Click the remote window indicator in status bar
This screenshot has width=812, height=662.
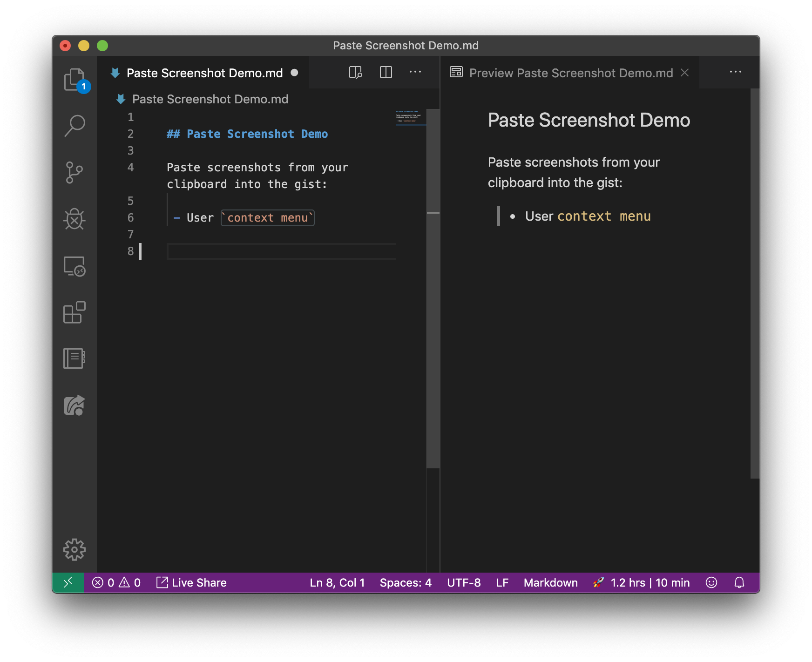(x=68, y=582)
